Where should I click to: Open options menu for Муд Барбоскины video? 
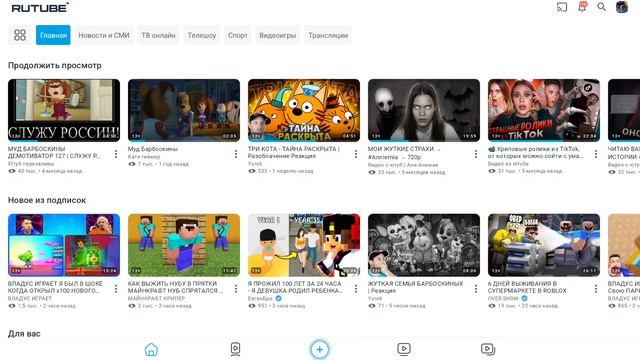pyautogui.click(x=236, y=154)
